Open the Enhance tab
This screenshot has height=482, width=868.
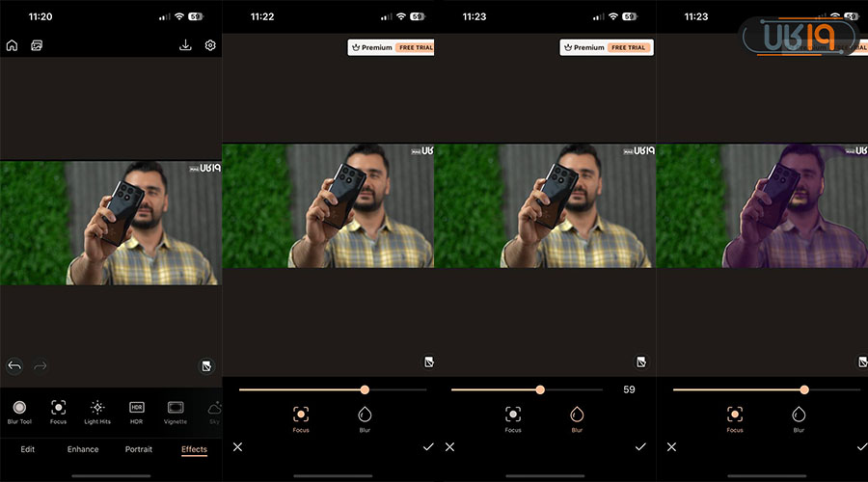click(83, 449)
